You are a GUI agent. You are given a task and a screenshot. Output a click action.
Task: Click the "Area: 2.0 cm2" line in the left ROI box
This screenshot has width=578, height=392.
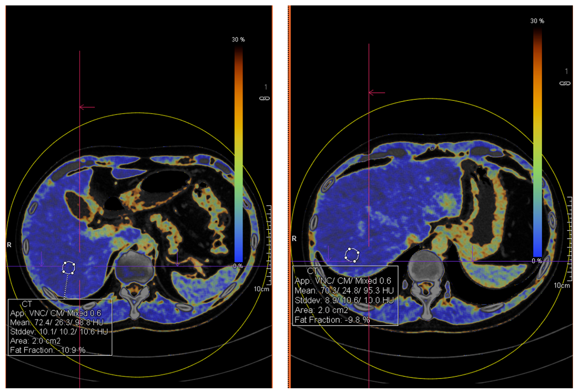(35, 341)
